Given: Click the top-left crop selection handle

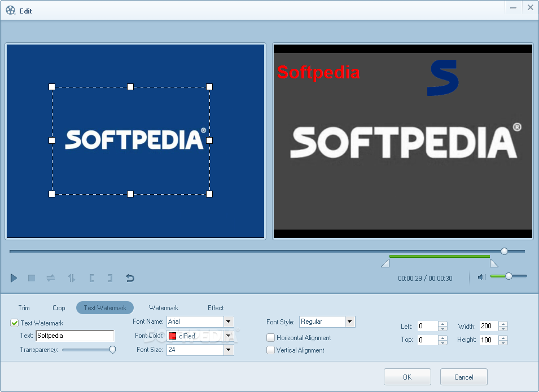Looking at the screenshot, I should click(52, 87).
